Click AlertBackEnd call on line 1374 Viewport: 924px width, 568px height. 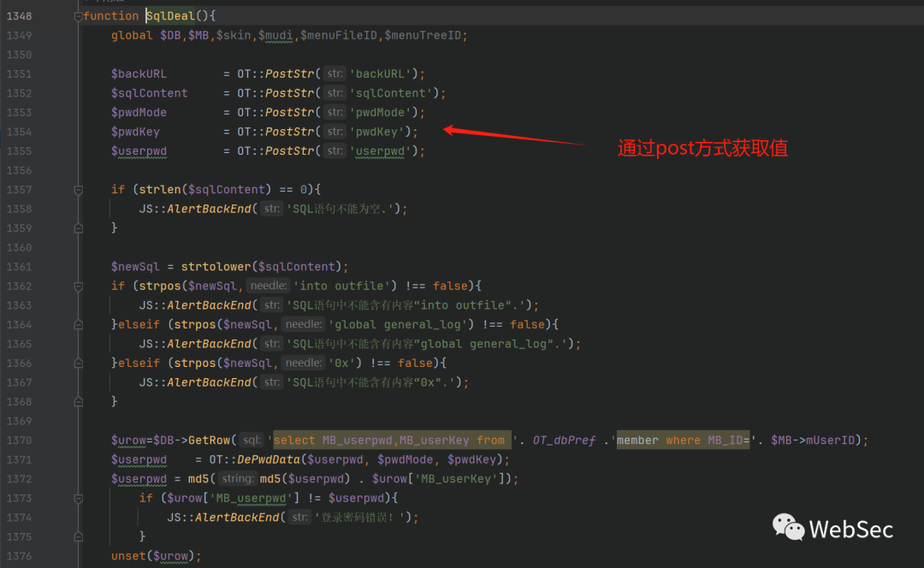pos(237,518)
